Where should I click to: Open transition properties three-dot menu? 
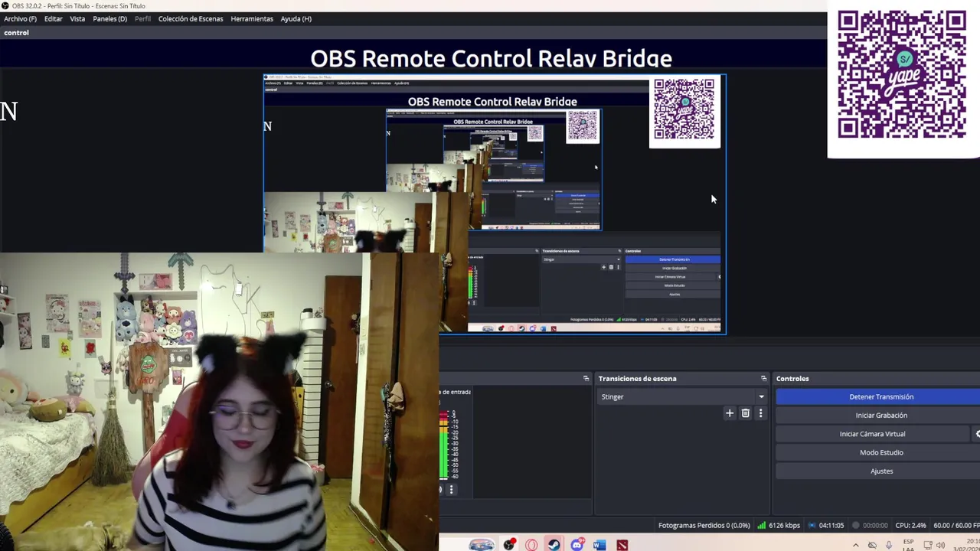pyautogui.click(x=760, y=413)
